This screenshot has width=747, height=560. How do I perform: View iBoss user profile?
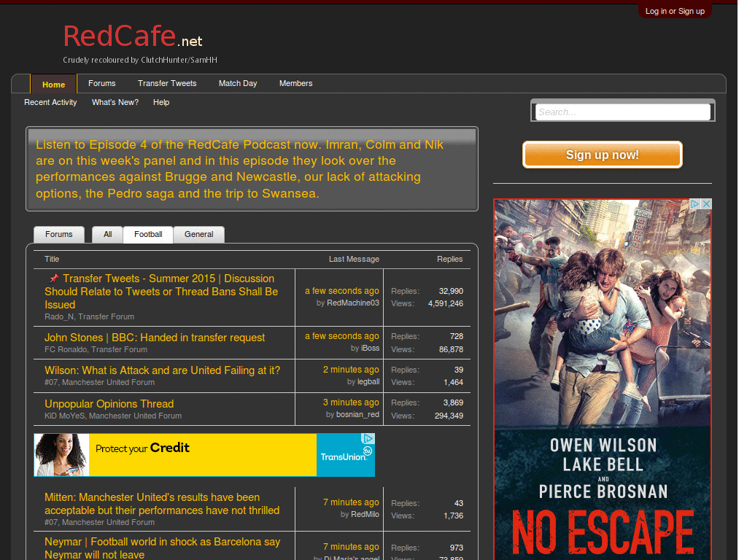[370, 348]
